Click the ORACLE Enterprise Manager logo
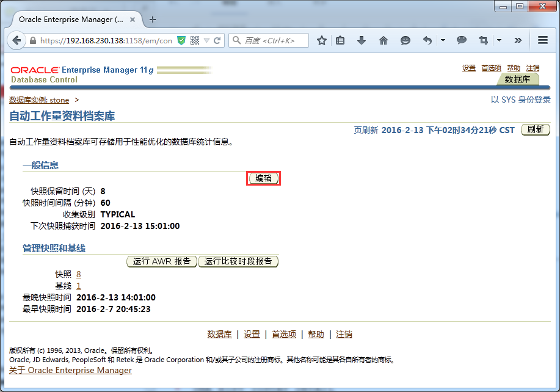This screenshot has height=392, width=560. pyautogui.click(x=82, y=70)
